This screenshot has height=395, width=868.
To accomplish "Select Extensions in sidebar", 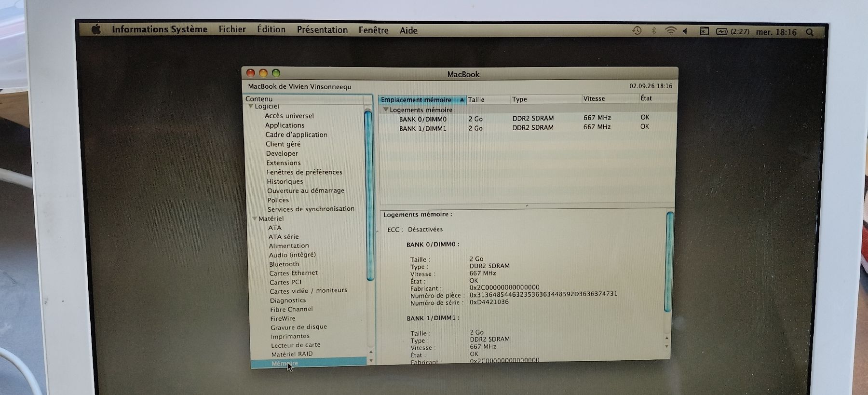I will point(283,163).
